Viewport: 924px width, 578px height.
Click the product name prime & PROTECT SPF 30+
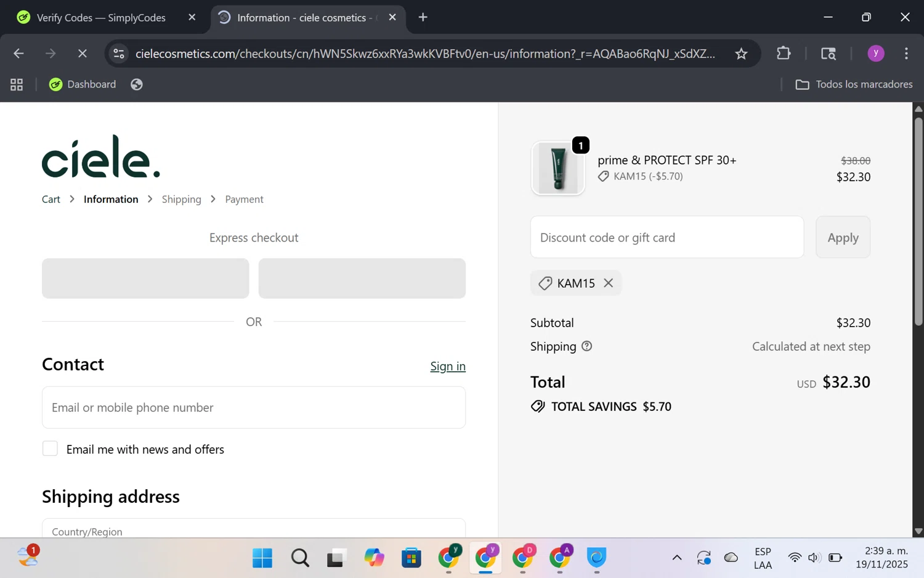coord(667,160)
